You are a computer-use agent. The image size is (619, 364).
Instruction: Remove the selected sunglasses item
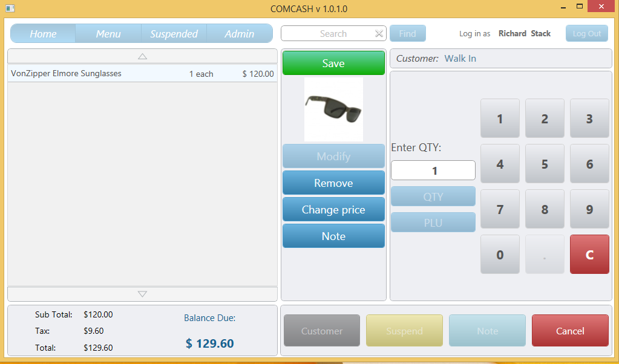(x=333, y=183)
